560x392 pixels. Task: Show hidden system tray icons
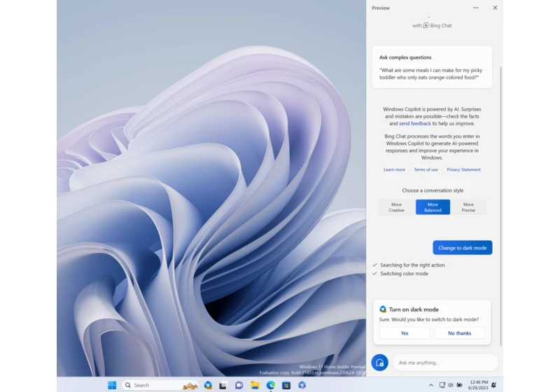[x=430, y=385]
